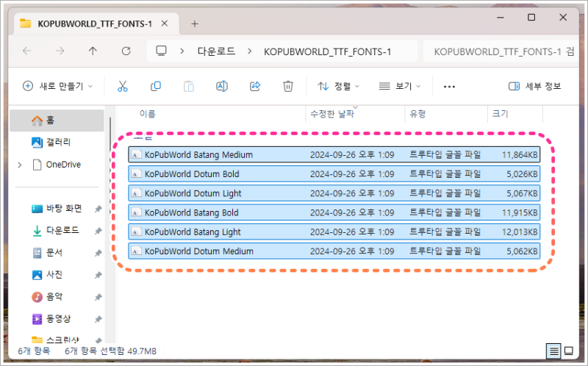Select 다운로드 in the address breadcrumb
Viewport: 588px width, 366px height.
coord(216,51)
